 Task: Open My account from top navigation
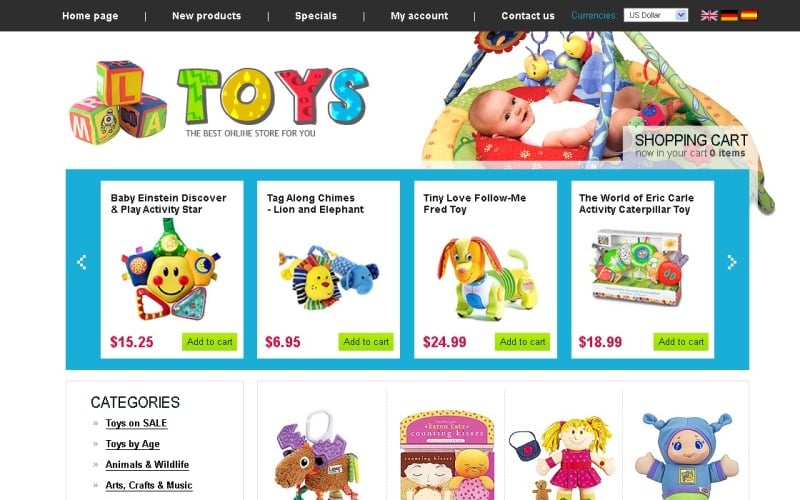[x=419, y=16]
